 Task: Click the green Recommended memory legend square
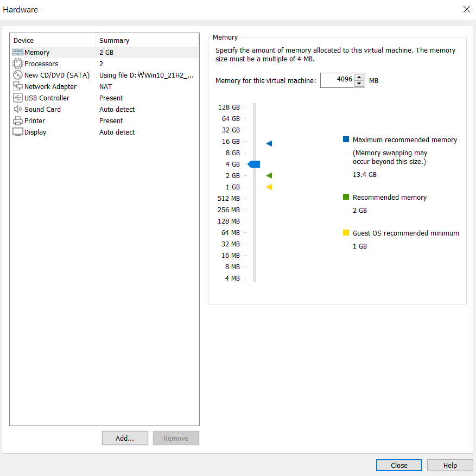[x=346, y=196]
